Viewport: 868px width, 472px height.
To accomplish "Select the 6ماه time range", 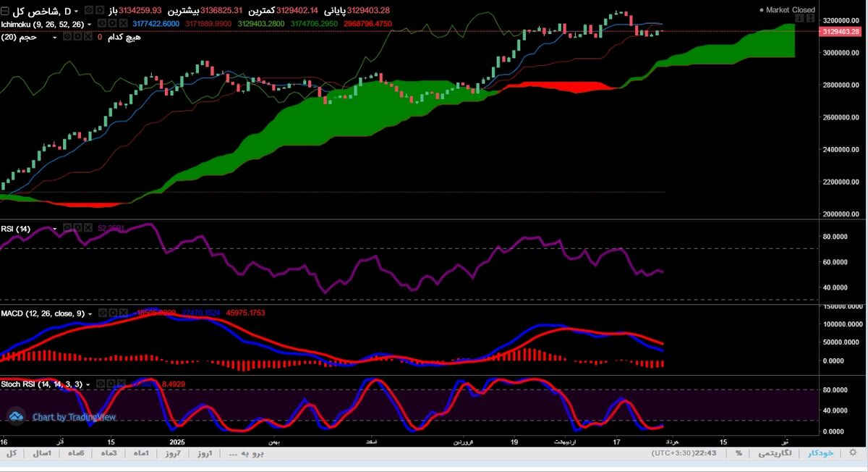I will [75, 453].
